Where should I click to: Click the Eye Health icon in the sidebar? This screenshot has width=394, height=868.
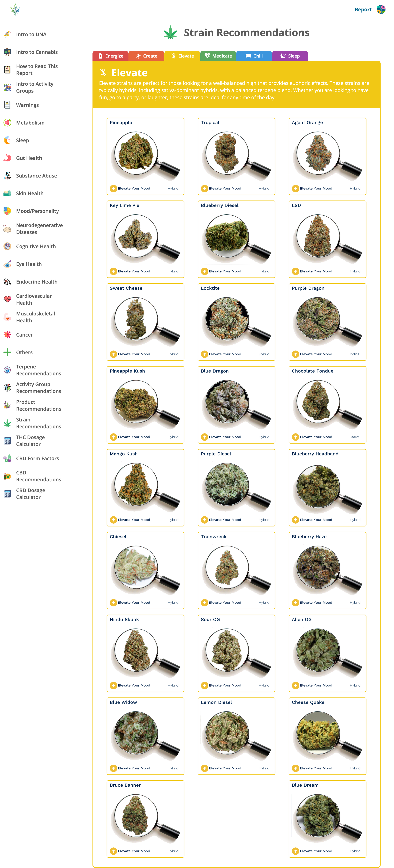[x=7, y=264]
